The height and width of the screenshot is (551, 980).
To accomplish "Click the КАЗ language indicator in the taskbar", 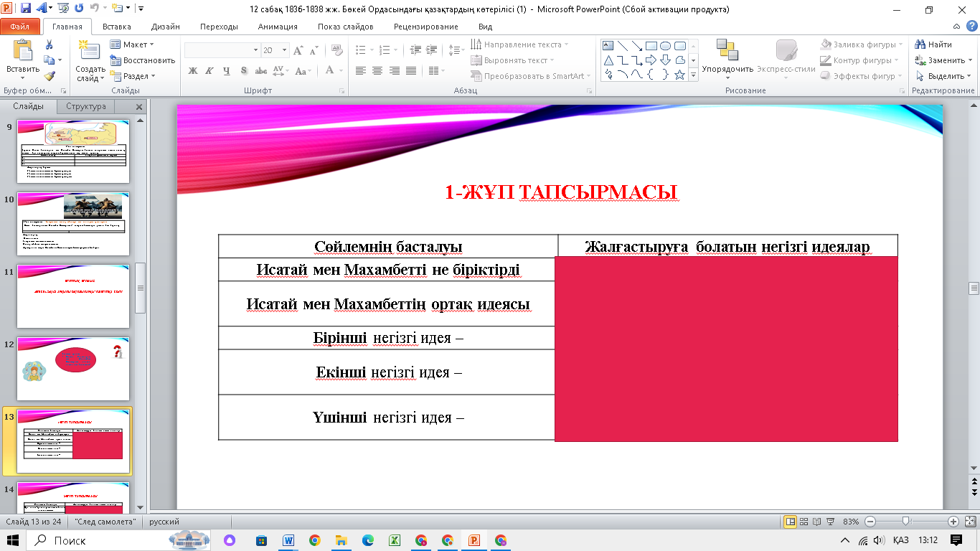I will tap(900, 540).
